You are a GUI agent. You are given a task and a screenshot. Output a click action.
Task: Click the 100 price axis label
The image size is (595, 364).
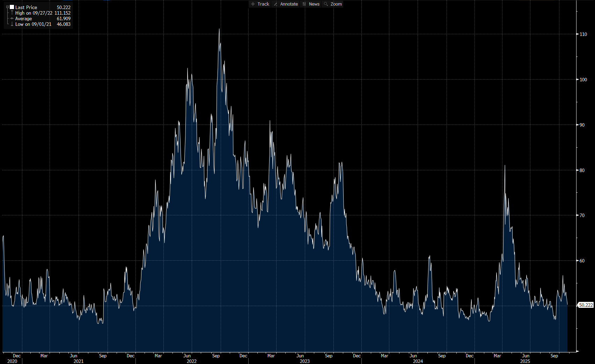tap(583, 80)
